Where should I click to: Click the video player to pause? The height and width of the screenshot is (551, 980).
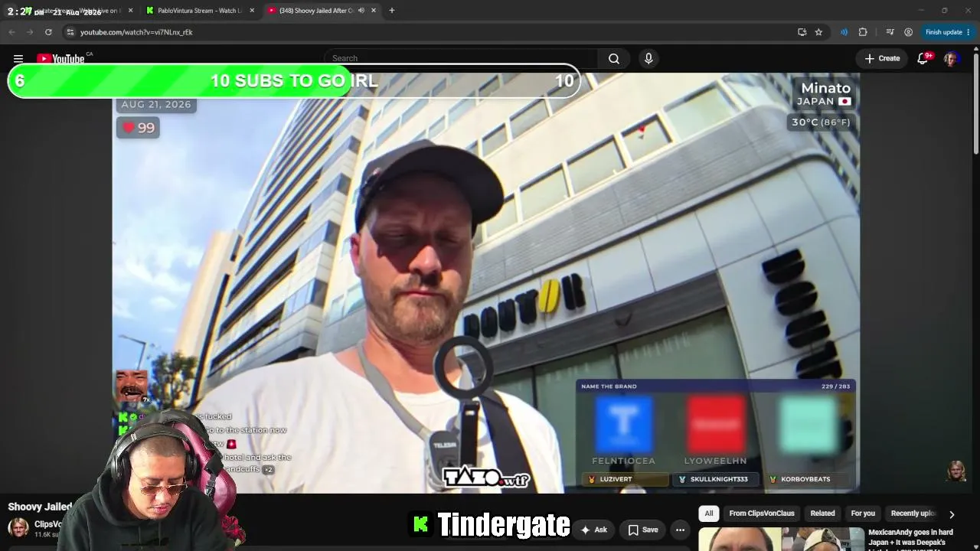(x=485, y=283)
